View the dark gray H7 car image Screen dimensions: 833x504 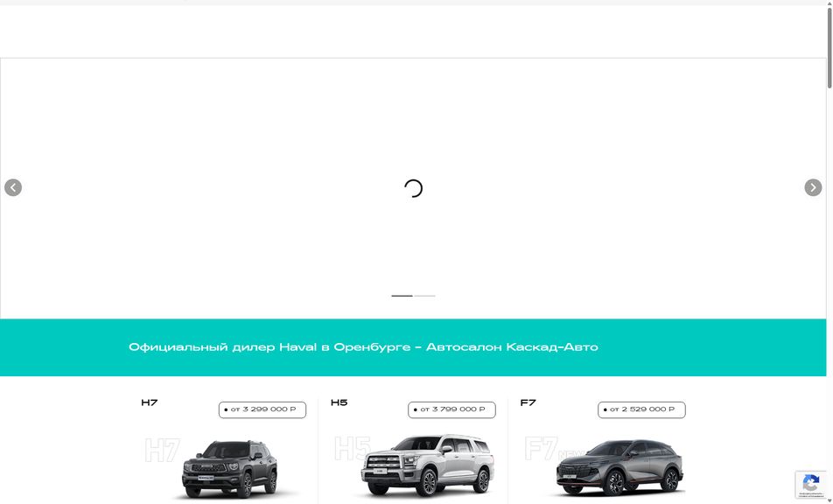[x=229, y=469]
